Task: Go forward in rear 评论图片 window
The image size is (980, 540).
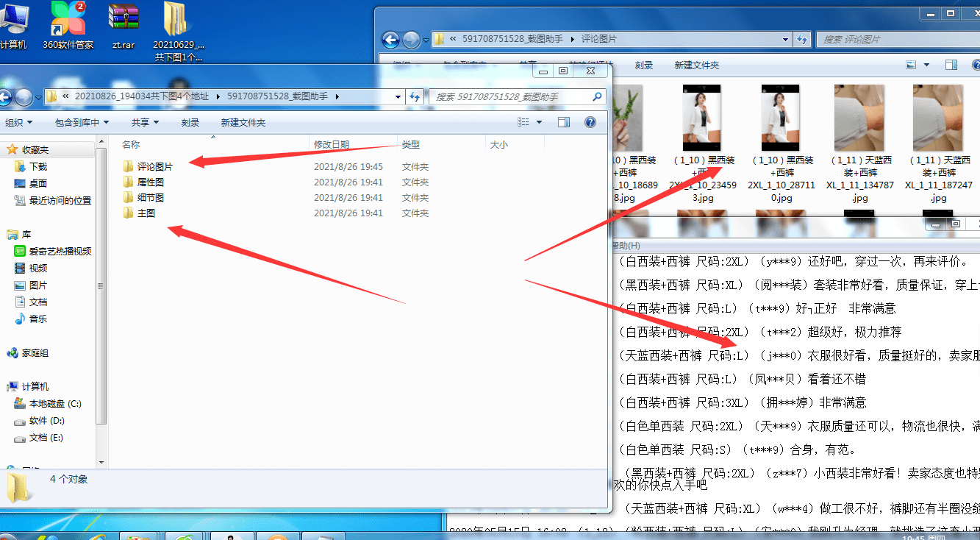Action: [410, 40]
